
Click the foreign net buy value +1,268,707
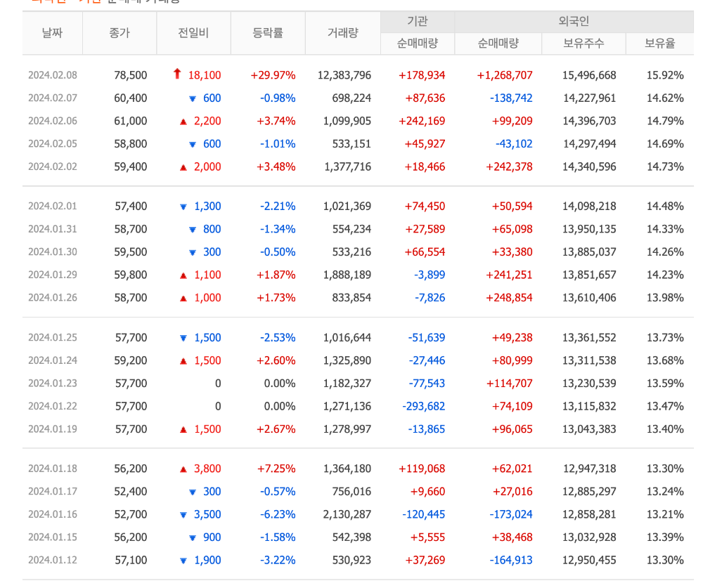click(x=503, y=74)
